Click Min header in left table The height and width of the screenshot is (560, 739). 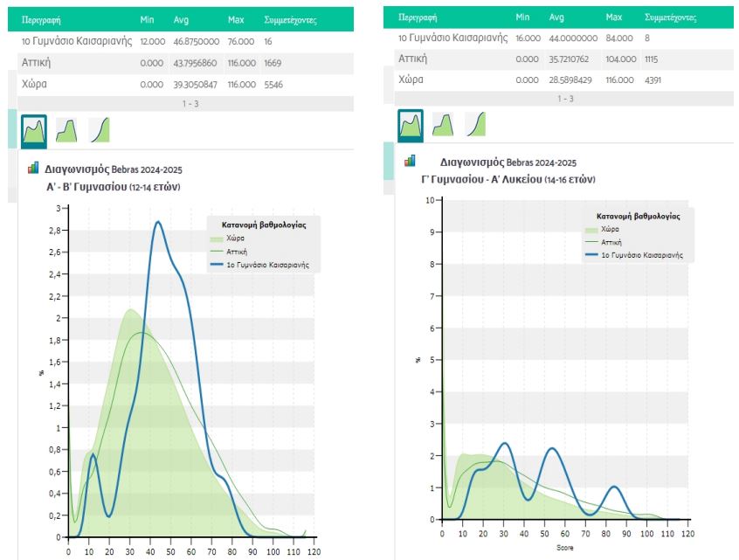pyautogui.click(x=147, y=18)
